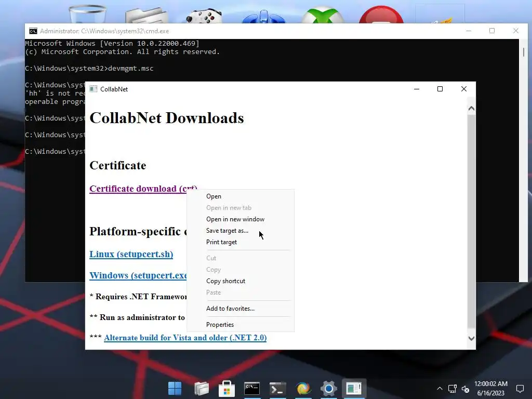Screen dimensions: 532x399
Task: Open the notification center icon
Action: (520, 389)
